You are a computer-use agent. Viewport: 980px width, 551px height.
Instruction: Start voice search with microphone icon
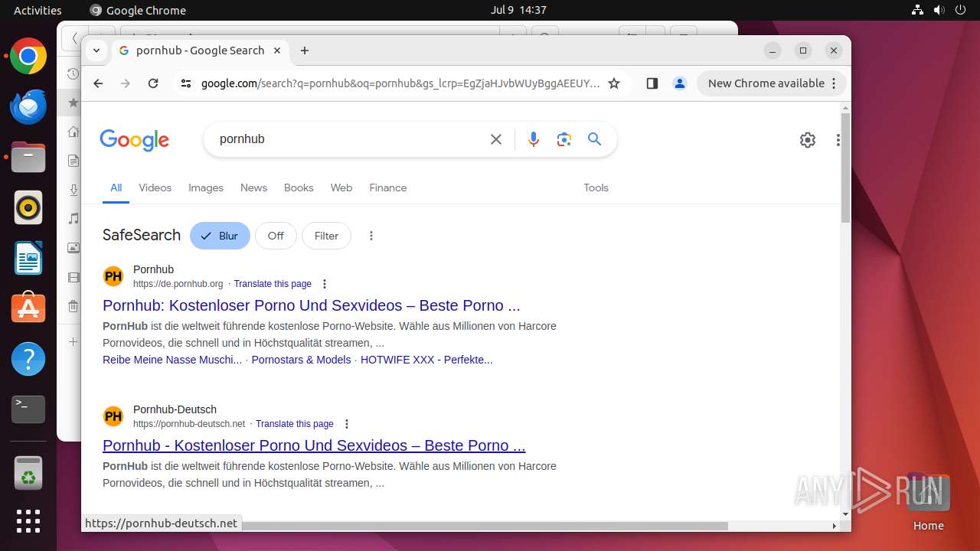pyautogui.click(x=534, y=139)
